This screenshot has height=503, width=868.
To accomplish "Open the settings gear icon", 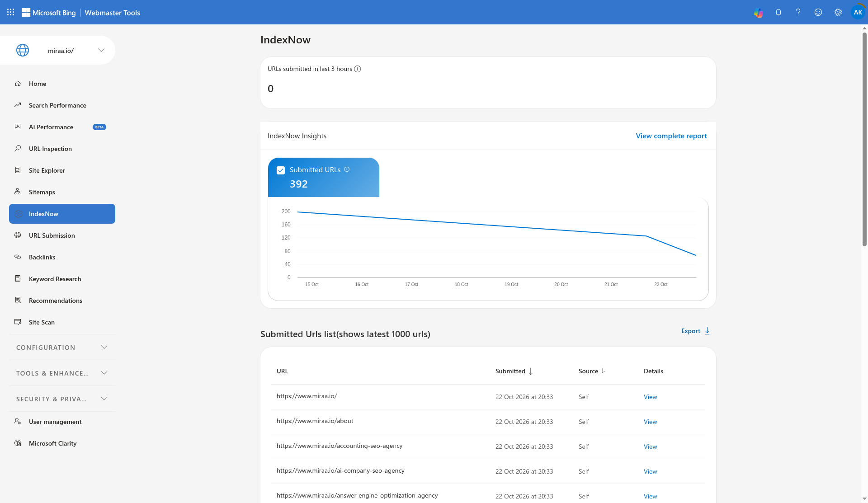I will point(838,13).
